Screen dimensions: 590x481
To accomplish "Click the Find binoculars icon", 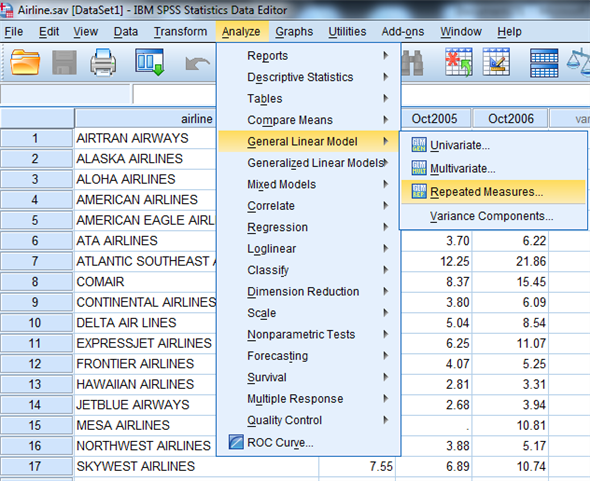I will tap(412, 63).
